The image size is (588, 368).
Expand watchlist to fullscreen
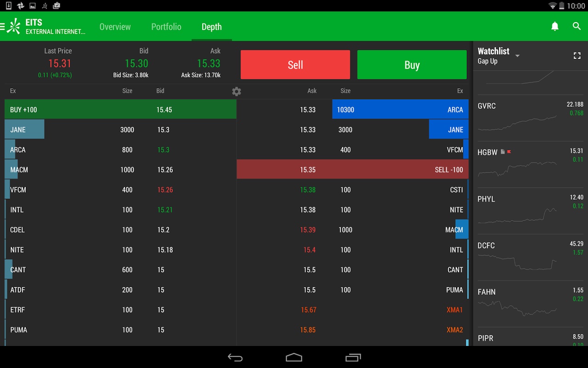577,56
